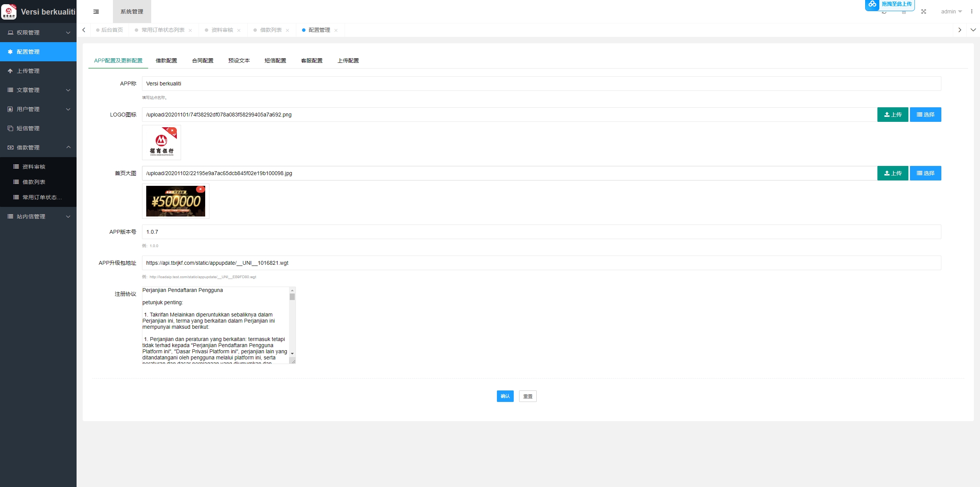Image resolution: width=980 pixels, height=487 pixels.
Task: Click the fullscreen expand icon
Action: pyautogui.click(x=924, y=11)
